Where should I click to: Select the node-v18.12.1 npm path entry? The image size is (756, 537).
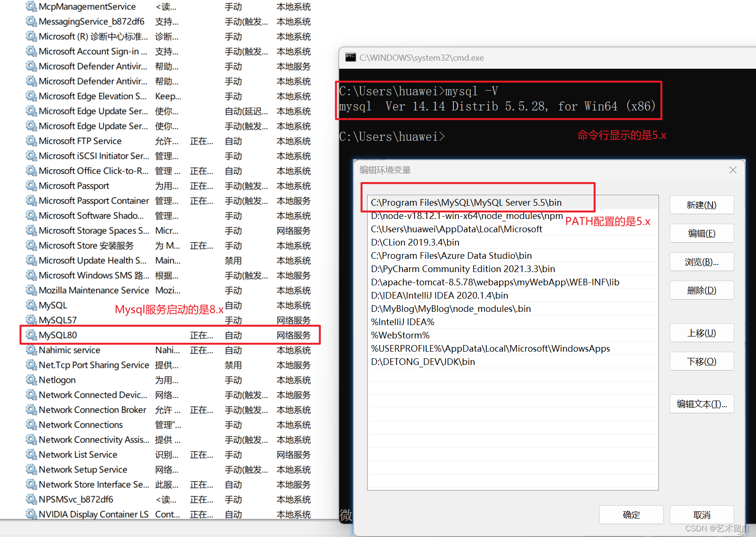(x=513, y=216)
